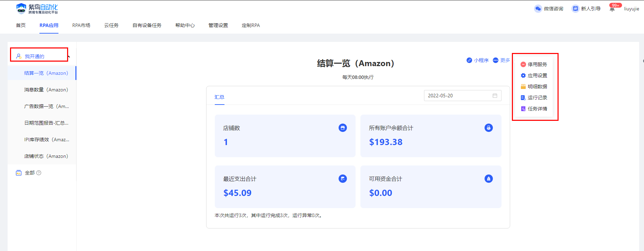Select 日期范围报告-汇总 in sidebar
Screen dimensions: 644x251
click(x=42, y=123)
